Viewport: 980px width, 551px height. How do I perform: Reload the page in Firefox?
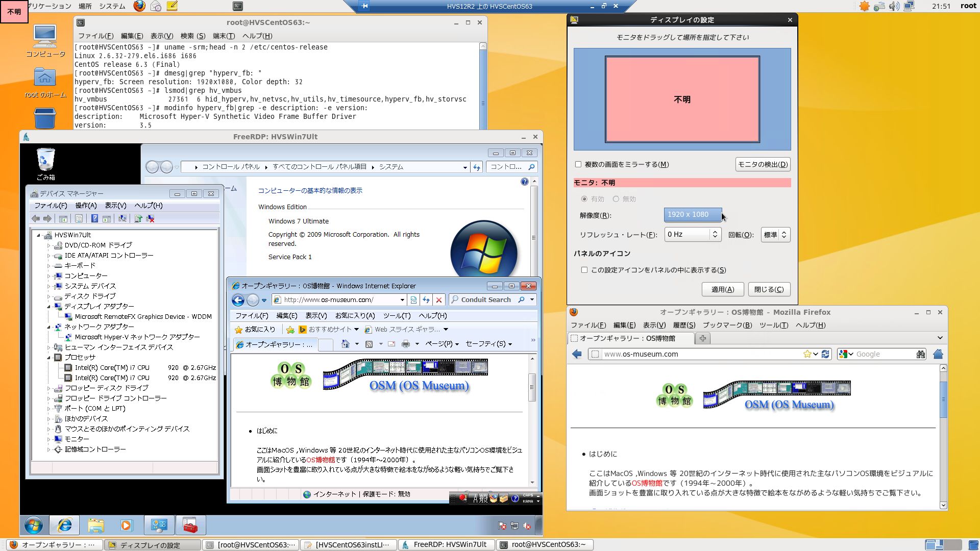coord(825,354)
